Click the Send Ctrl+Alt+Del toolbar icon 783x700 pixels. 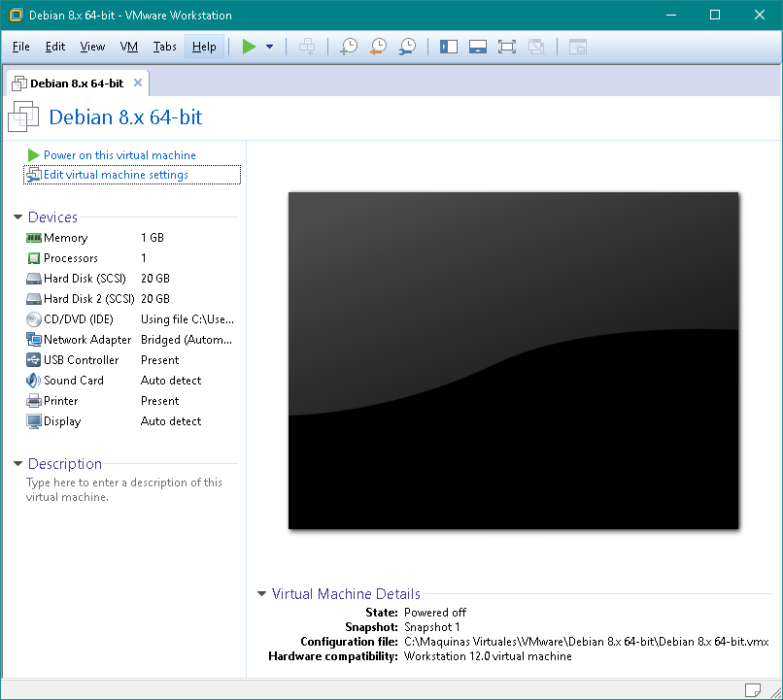tap(307, 47)
